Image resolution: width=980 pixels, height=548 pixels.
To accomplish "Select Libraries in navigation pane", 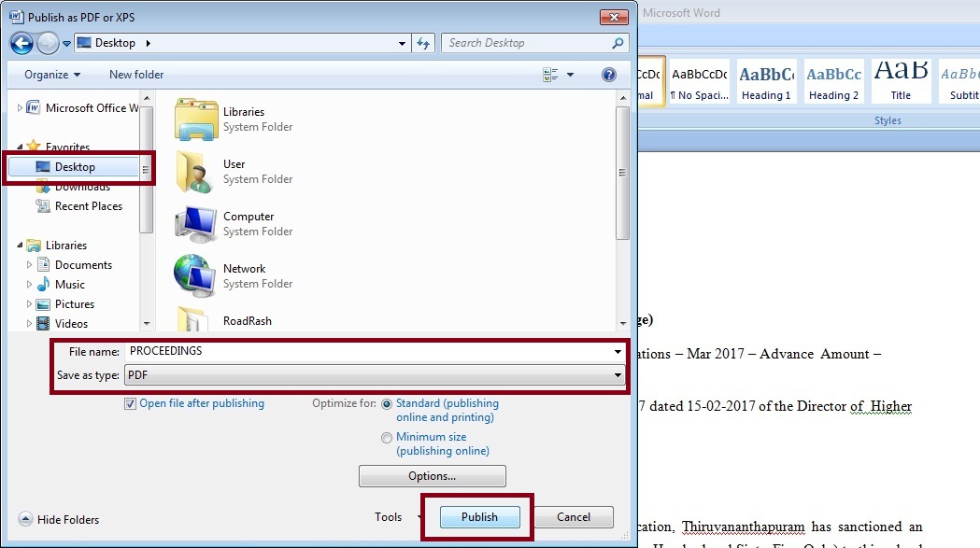I will 58,246.
